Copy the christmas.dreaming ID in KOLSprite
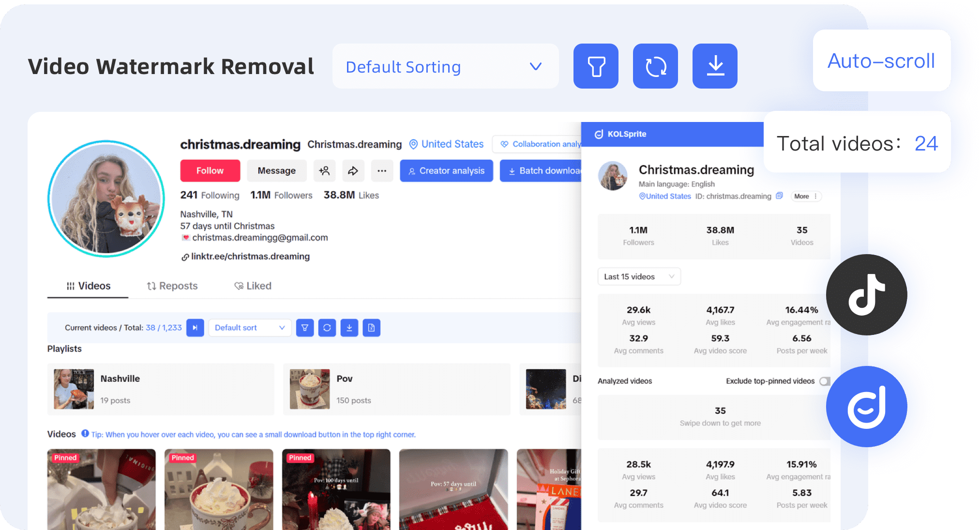The image size is (980, 530). 779,196
